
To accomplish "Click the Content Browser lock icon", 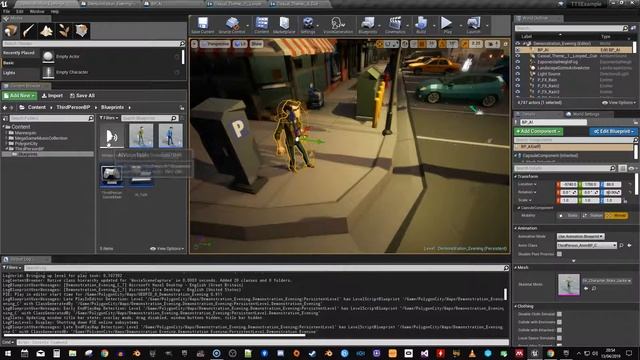I will [182, 108].
